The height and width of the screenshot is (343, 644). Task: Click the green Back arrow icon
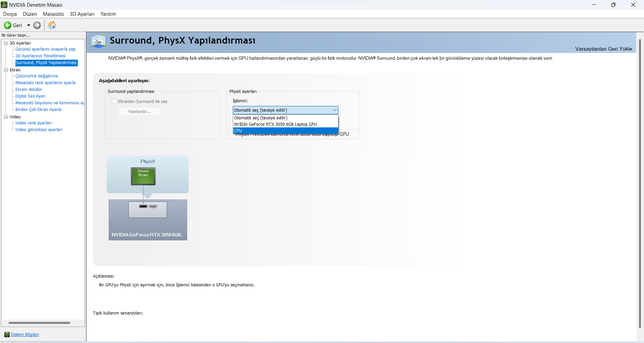7,25
